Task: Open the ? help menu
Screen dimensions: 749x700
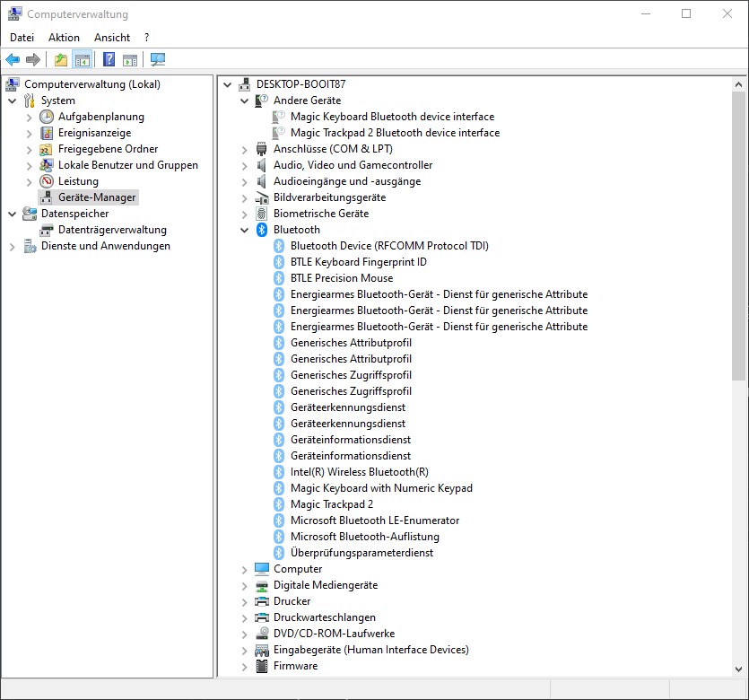Action: pyautogui.click(x=146, y=38)
